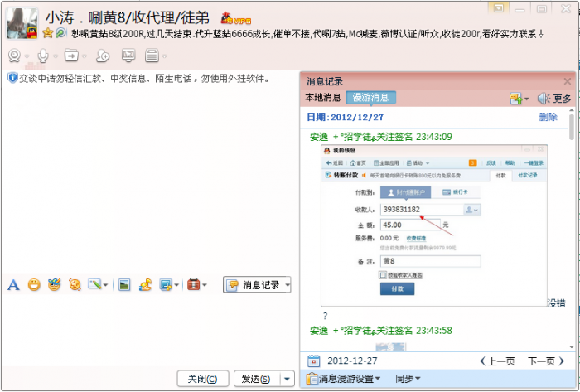Open 同步 dropdown menu
The image size is (580, 392).
408,379
